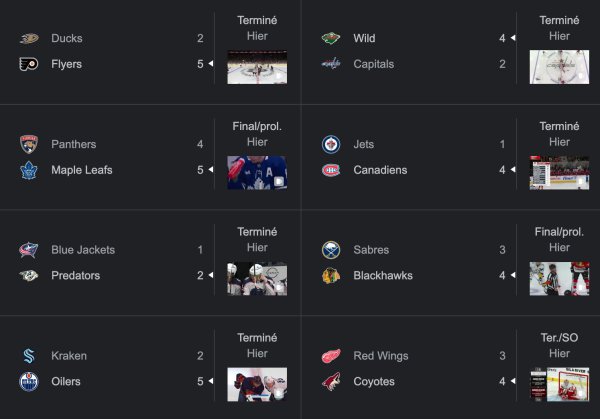Click the Wild team logo
Screen dimensions: 600x419
[x=331, y=38]
